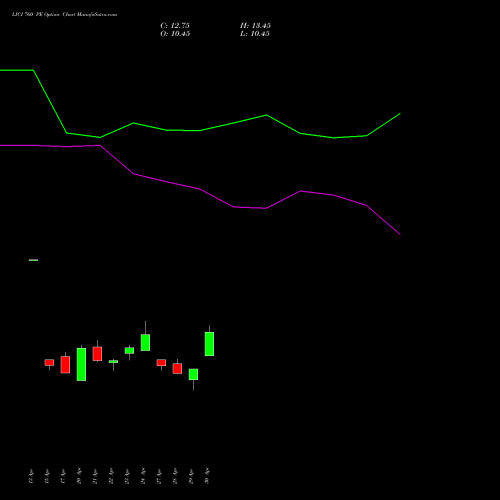Click the tall green candlestick for 30 Apr
This screenshot has width=500, height=500.
(209, 344)
